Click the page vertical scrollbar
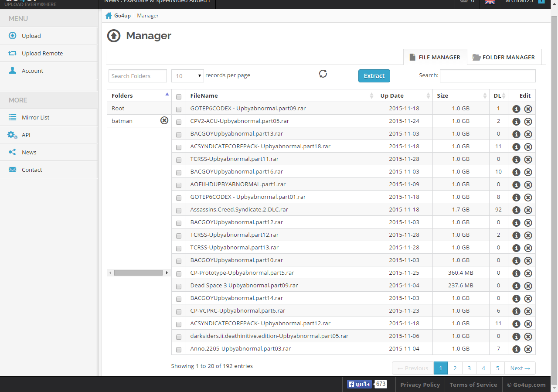This screenshot has width=558, height=392. coord(554,201)
